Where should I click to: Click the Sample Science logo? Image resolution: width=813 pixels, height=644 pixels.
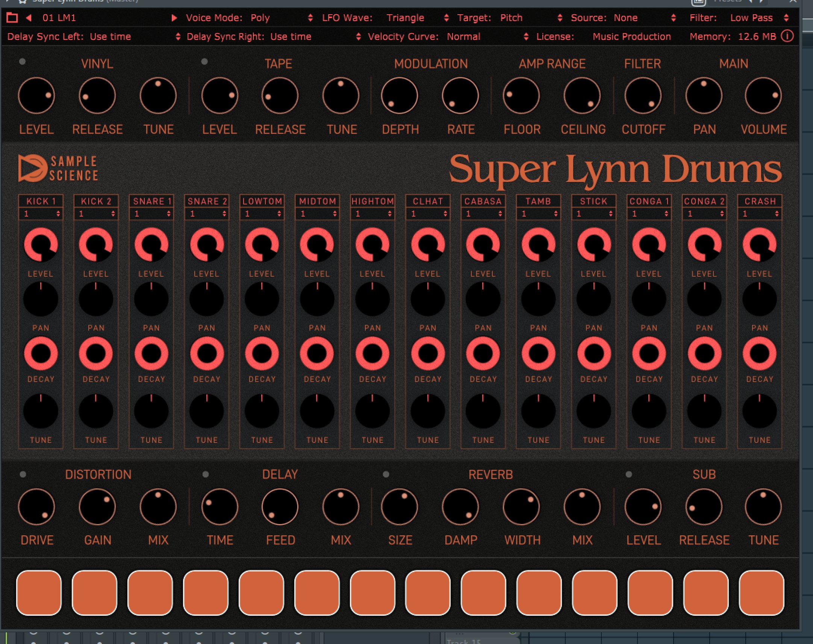pyautogui.click(x=58, y=168)
